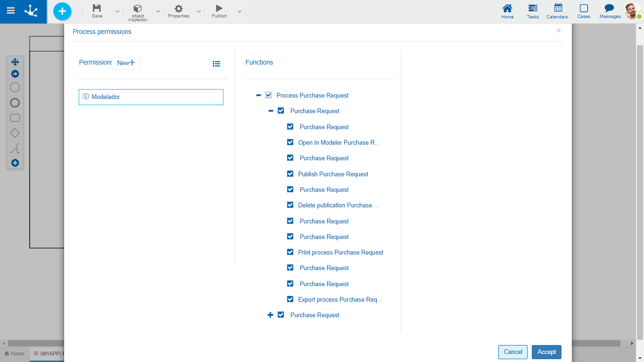Viewport: 644px width, 362px height.
Task: Click the Accept button
Action: point(547,352)
